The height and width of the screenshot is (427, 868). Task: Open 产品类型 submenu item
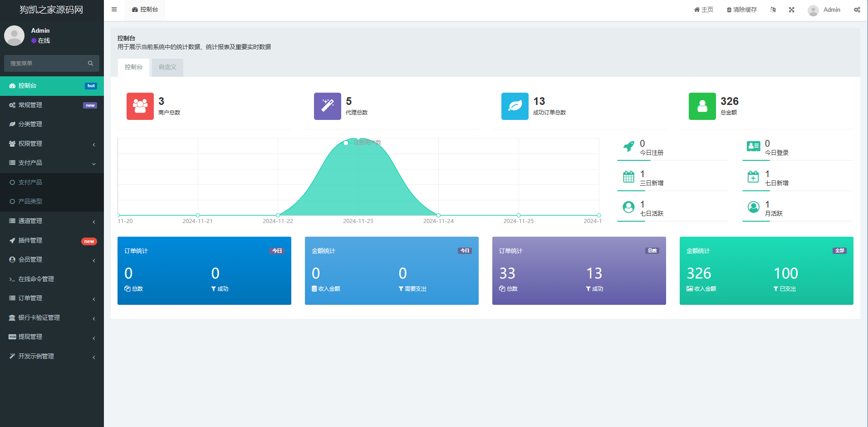[30, 201]
